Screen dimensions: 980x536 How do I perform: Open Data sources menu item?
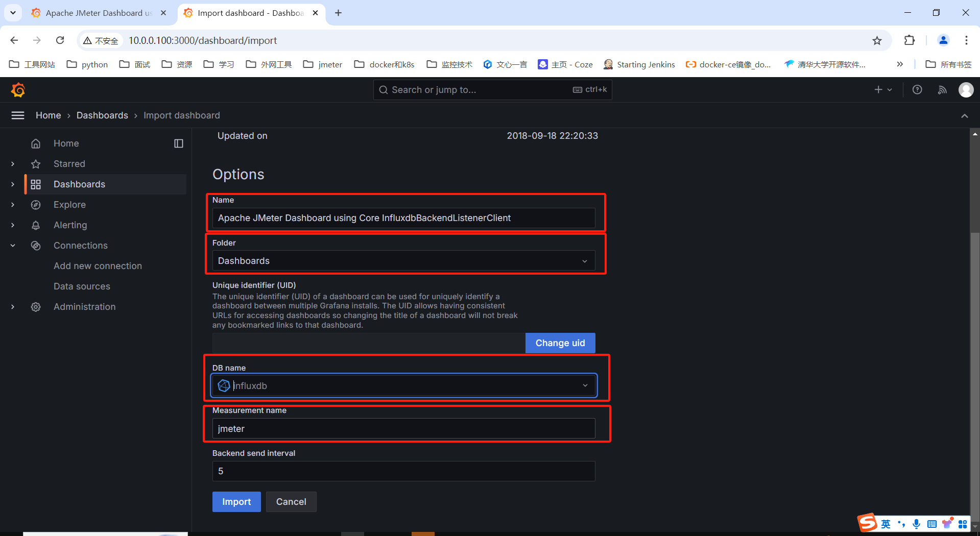[x=82, y=286]
